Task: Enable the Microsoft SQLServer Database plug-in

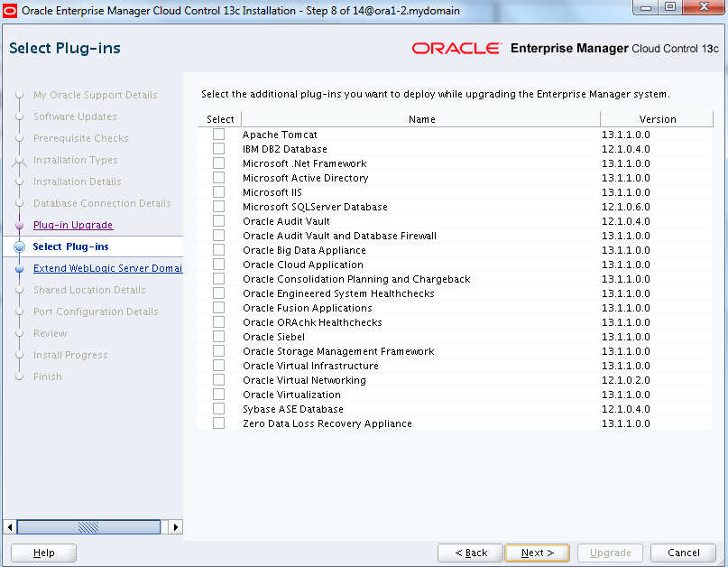Action: (218, 207)
